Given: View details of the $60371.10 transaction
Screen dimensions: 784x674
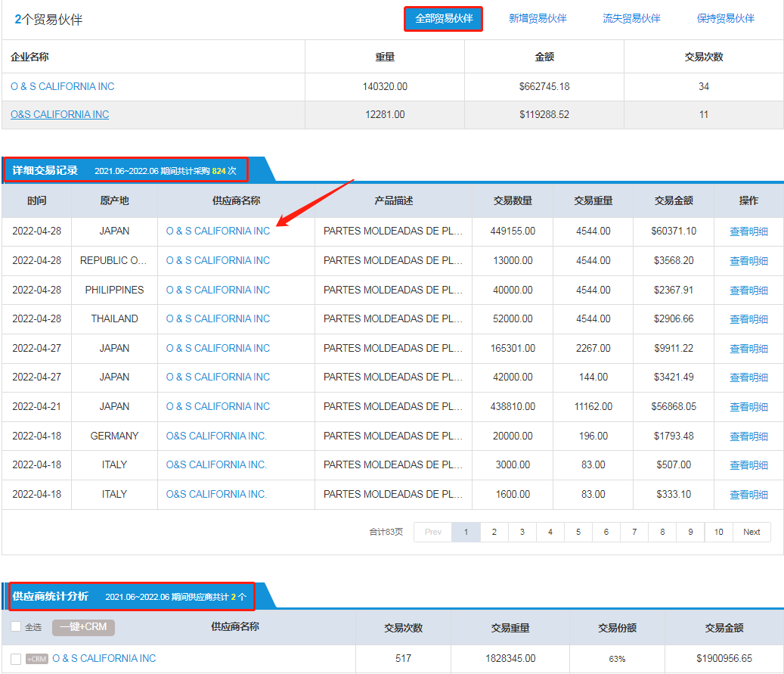Looking at the screenshot, I should (x=748, y=231).
